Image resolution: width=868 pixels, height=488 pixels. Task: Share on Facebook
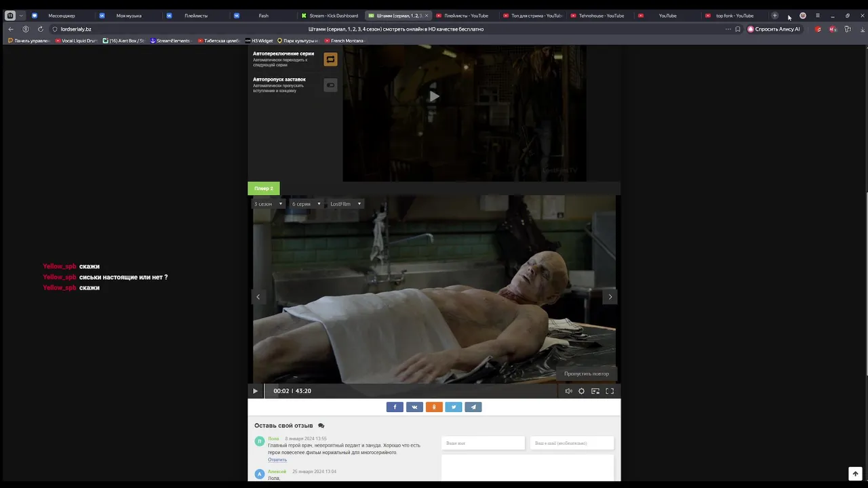[x=395, y=407]
